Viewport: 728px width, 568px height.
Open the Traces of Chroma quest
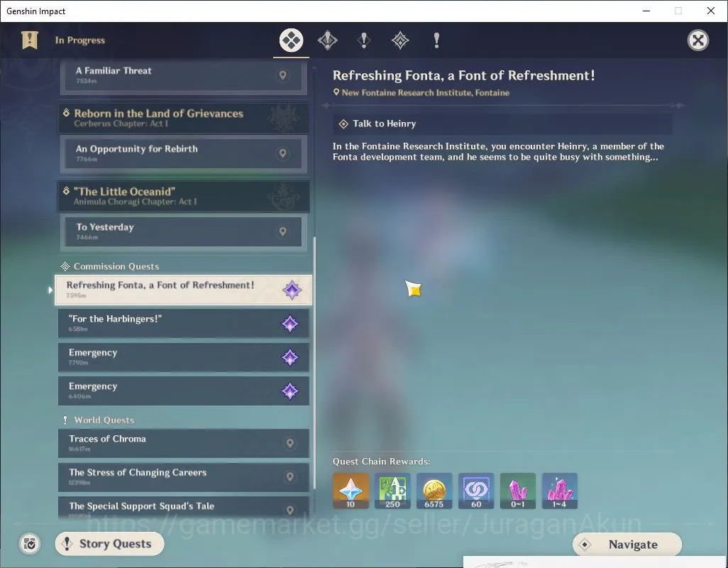(184, 443)
